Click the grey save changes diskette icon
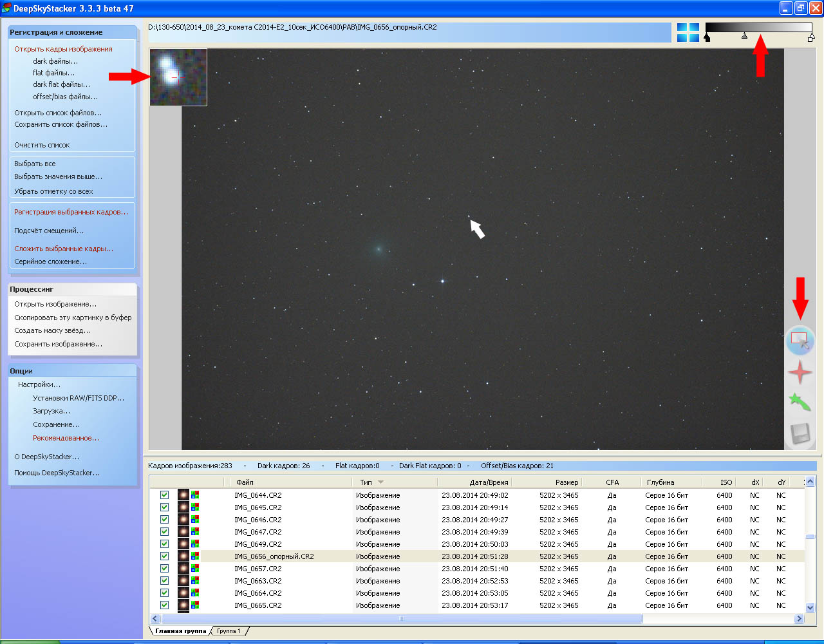 tap(800, 433)
